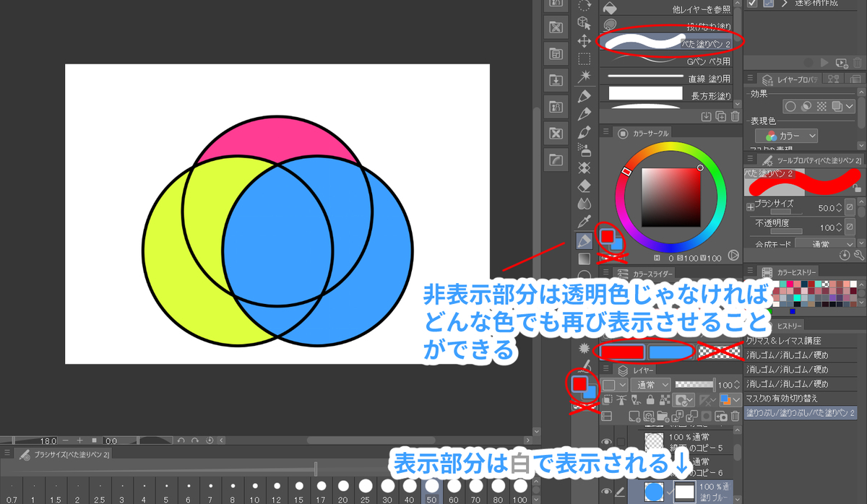Select the Blend (water drops) tool

click(x=584, y=204)
